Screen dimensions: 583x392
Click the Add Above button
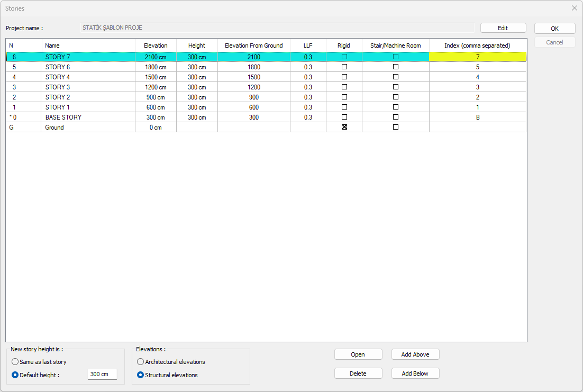[x=415, y=354]
